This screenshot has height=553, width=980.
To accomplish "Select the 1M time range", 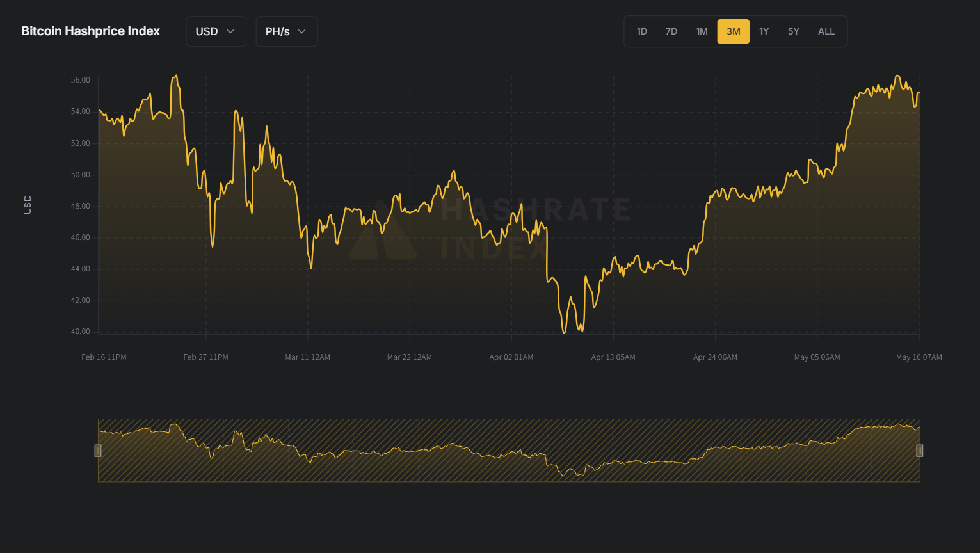I will click(702, 31).
